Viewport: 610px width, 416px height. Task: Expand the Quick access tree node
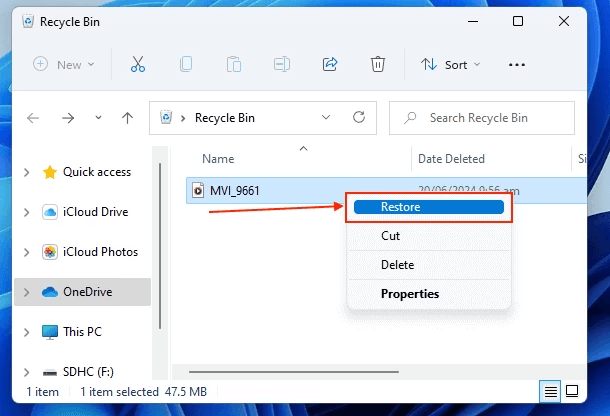click(26, 172)
